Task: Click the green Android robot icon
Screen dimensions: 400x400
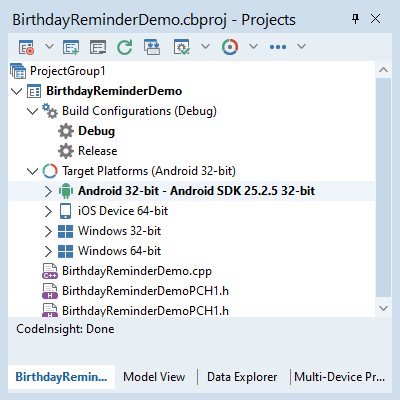Action: tap(66, 191)
